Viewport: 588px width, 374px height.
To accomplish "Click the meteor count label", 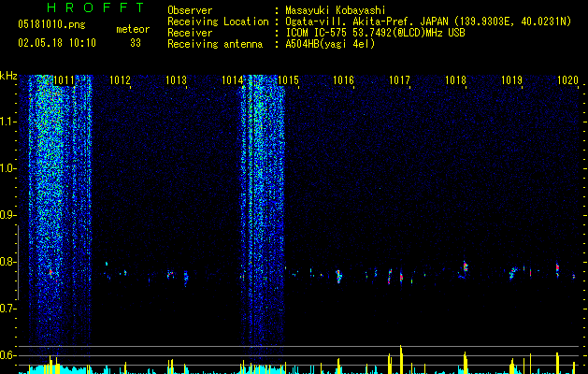I will [x=133, y=29].
